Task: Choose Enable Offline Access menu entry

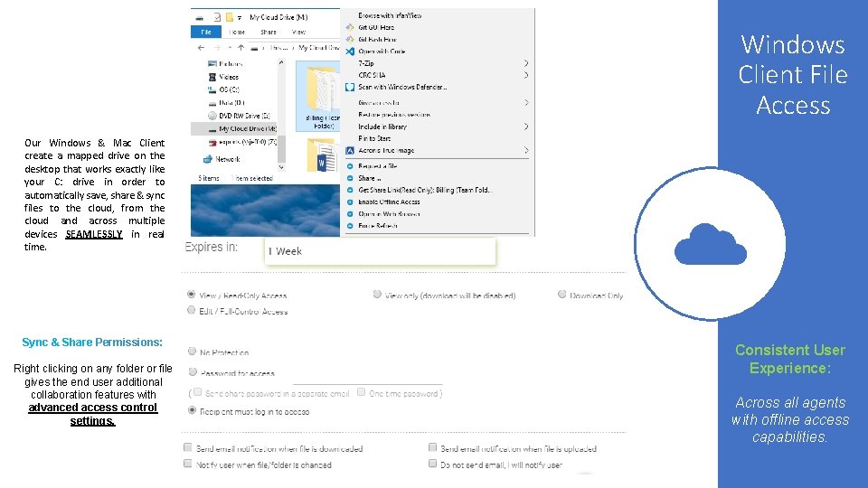Action: click(389, 202)
